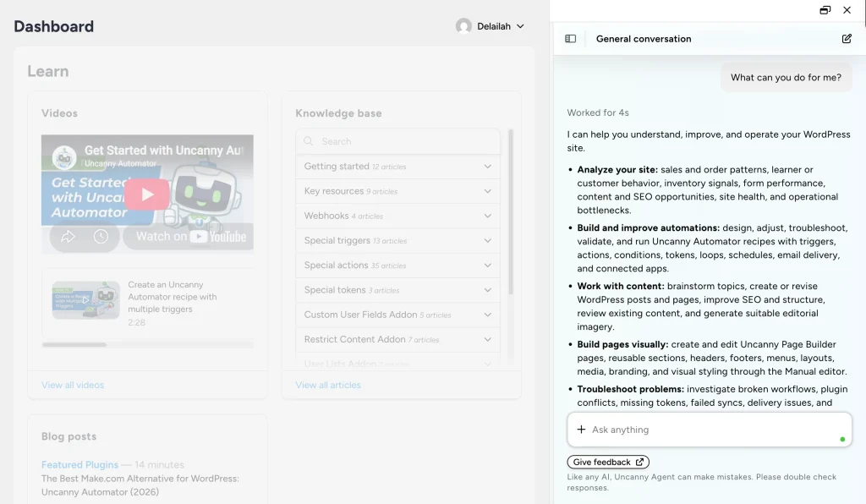Expand the Special triggers articles section
This screenshot has height=504, width=866.
[x=397, y=241]
